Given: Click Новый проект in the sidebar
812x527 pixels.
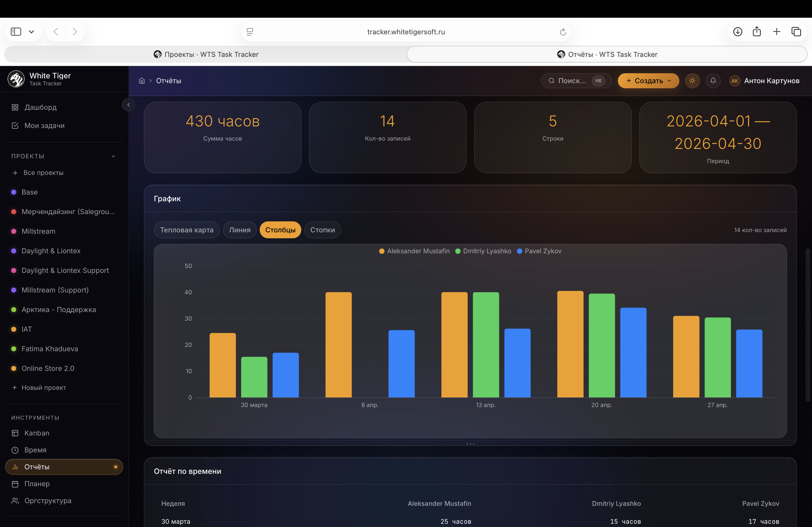Looking at the screenshot, I should pyautogui.click(x=44, y=387).
